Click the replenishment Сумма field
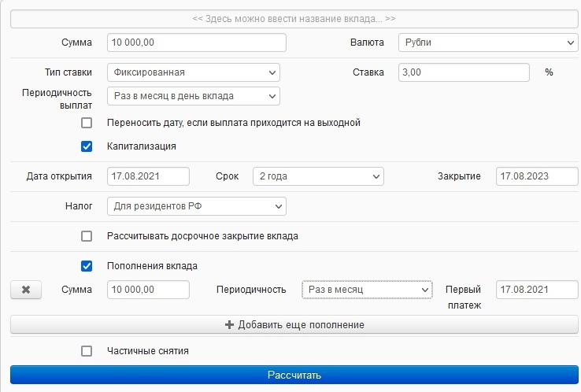Viewport: 581px width, 392px height. click(148, 290)
